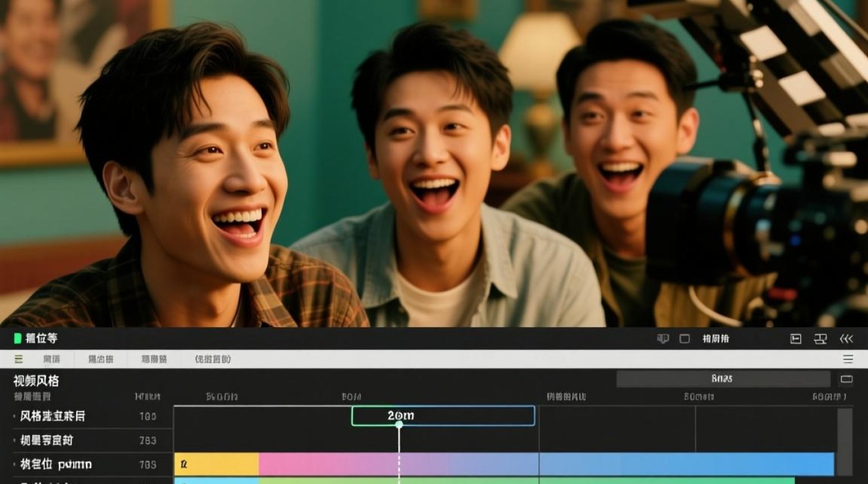
Task: Expand the second track row arrow
Action: (15, 441)
